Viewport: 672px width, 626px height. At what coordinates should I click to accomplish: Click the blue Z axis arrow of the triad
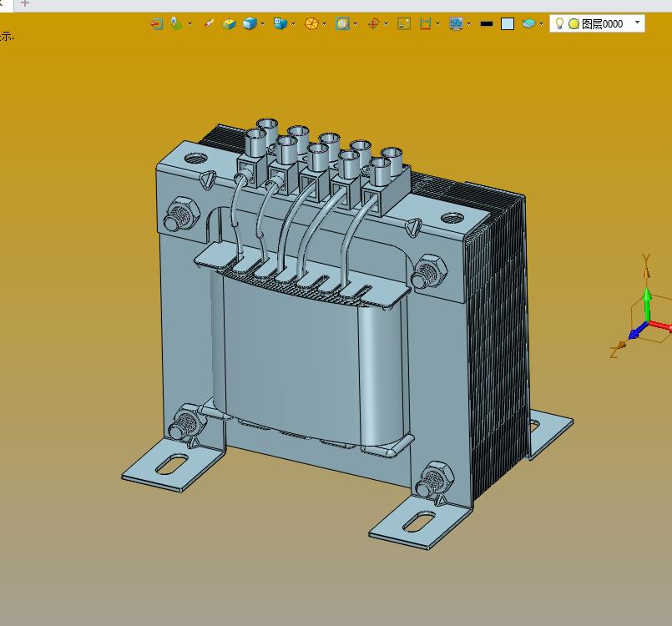point(639,331)
